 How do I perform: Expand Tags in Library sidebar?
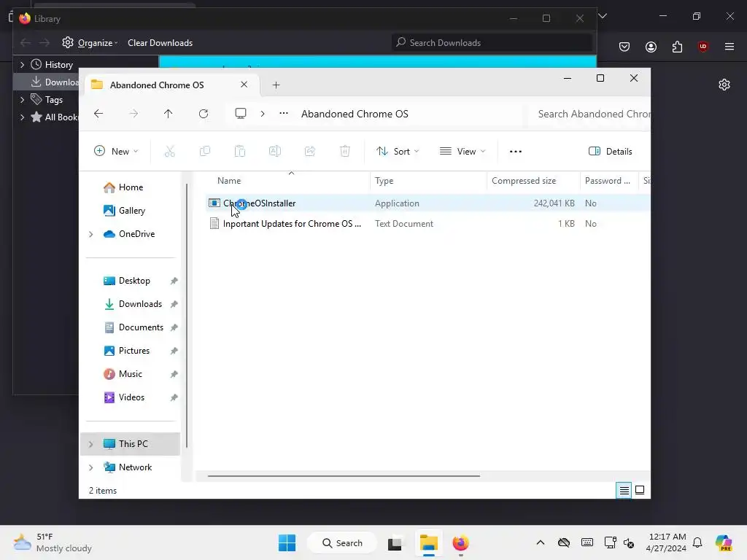(22, 100)
